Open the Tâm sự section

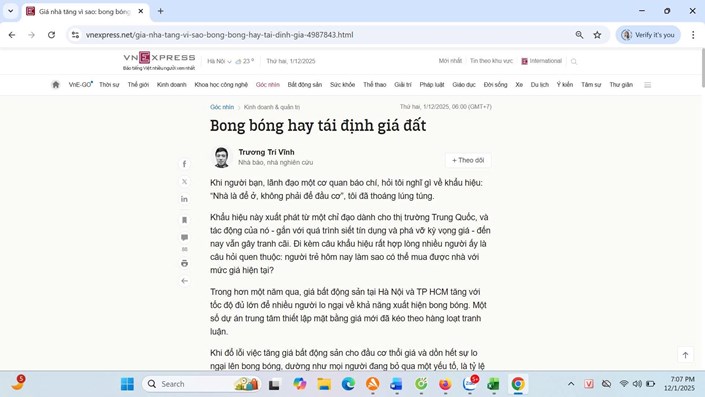[x=591, y=85]
